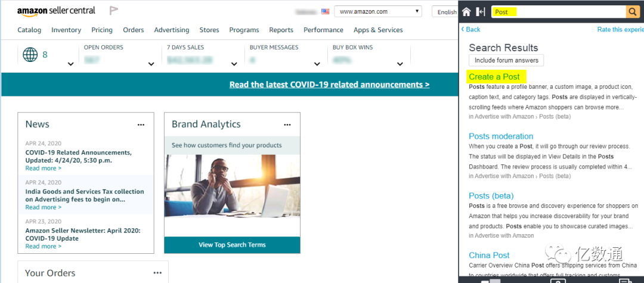Click the help search field containing Post
This screenshot has width=644, height=283.
pos(559,12)
